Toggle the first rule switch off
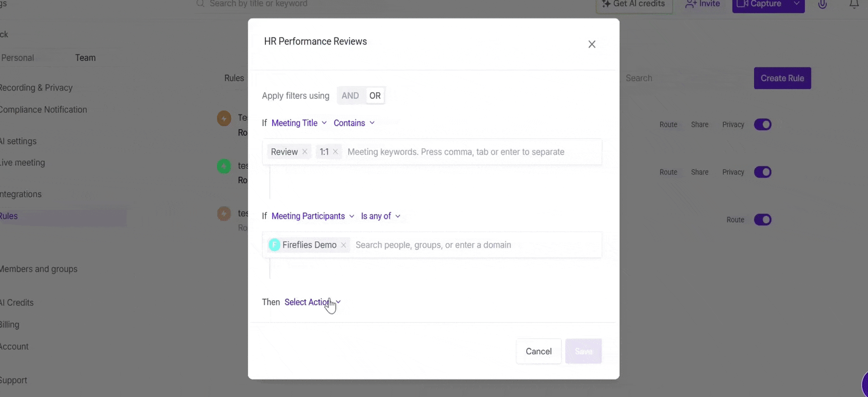868x397 pixels. click(x=763, y=124)
